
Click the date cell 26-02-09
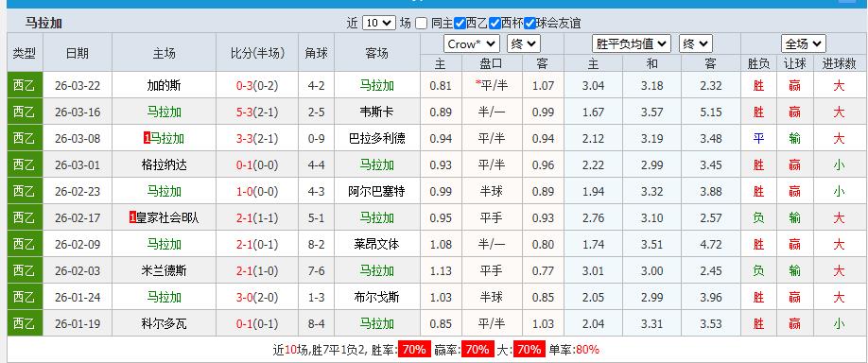coord(78,244)
